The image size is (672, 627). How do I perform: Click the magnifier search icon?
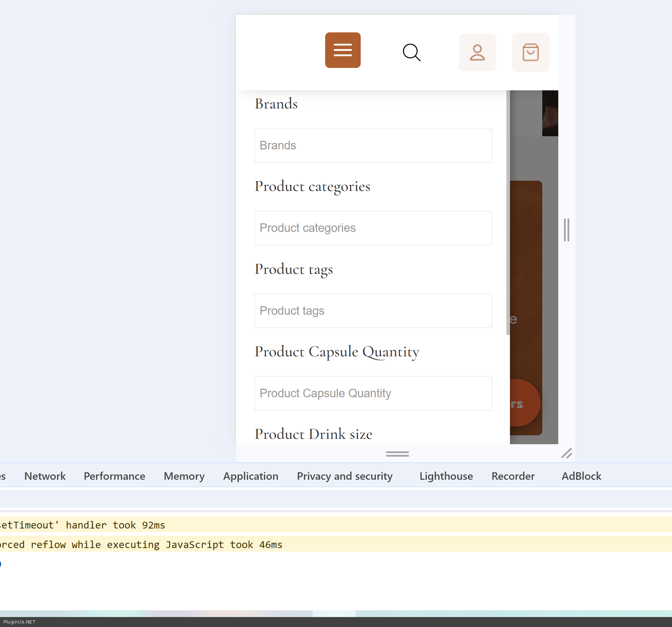[x=412, y=53]
